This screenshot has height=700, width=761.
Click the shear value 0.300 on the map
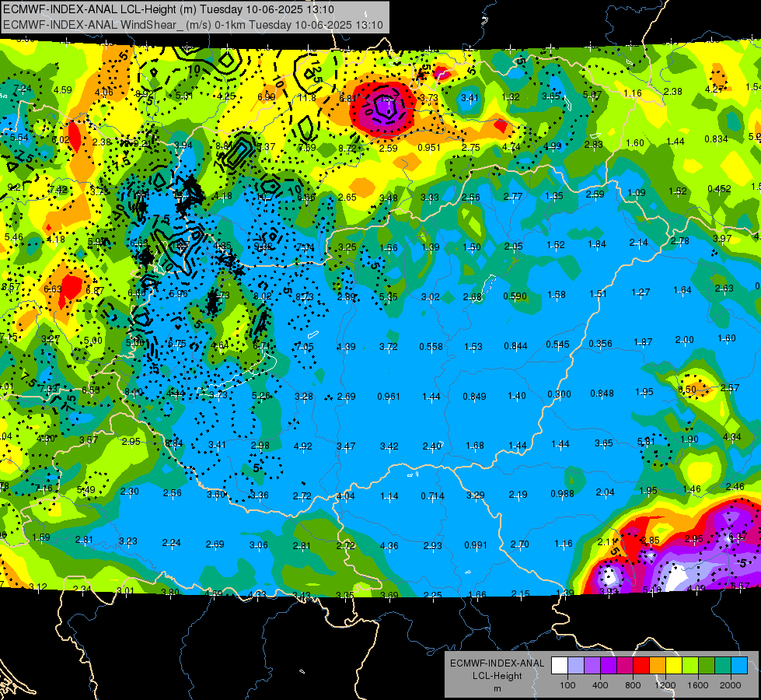559,394
